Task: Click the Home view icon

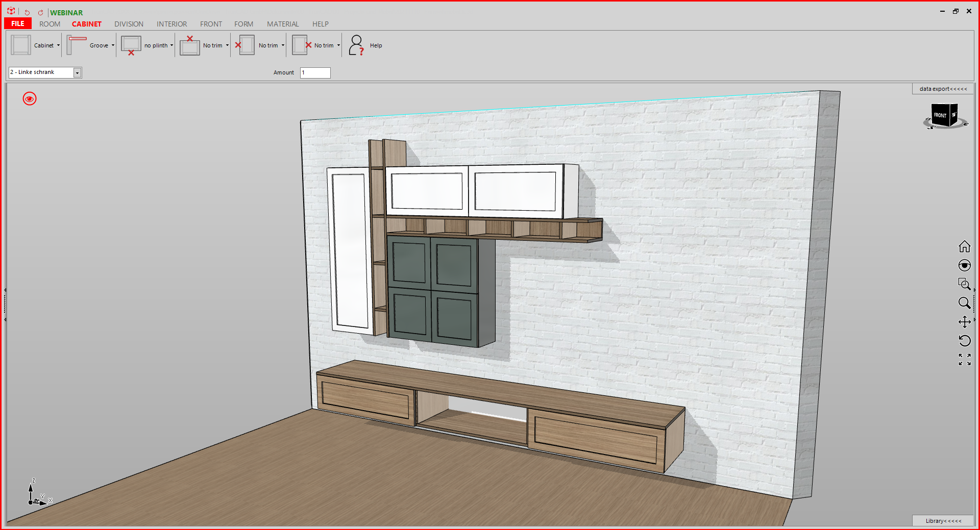Action: 964,246
